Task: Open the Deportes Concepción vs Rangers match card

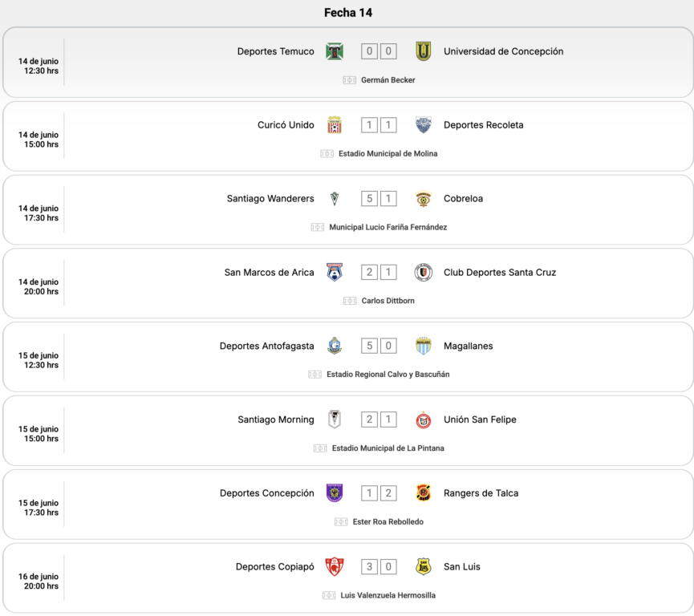Action: pyautogui.click(x=348, y=504)
